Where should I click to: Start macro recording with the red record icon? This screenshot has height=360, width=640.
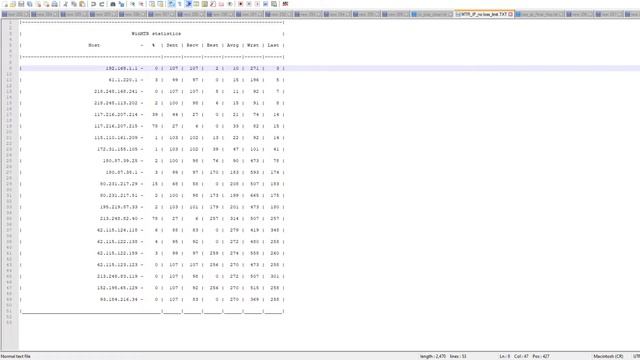pos(240,4)
